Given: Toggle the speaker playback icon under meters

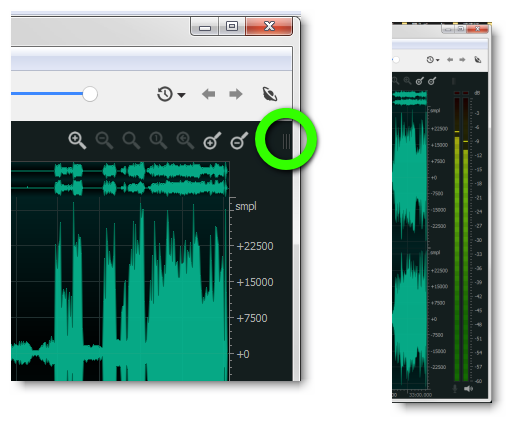Looking at the screenshot, I should click(x=468, y=389).
